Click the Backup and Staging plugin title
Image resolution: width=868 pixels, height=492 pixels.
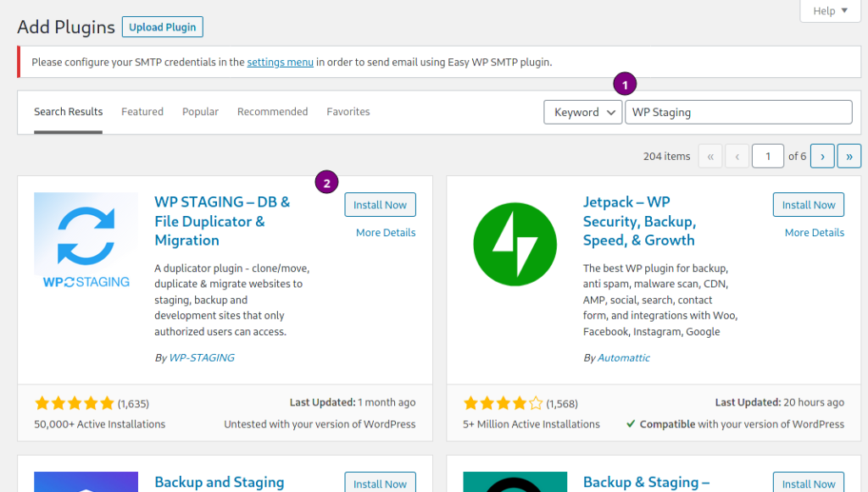pos(220,482)
